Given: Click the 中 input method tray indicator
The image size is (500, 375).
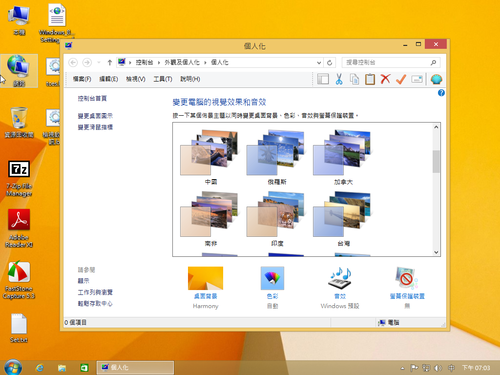Looking at the screenshot, I should coord(451,368).
